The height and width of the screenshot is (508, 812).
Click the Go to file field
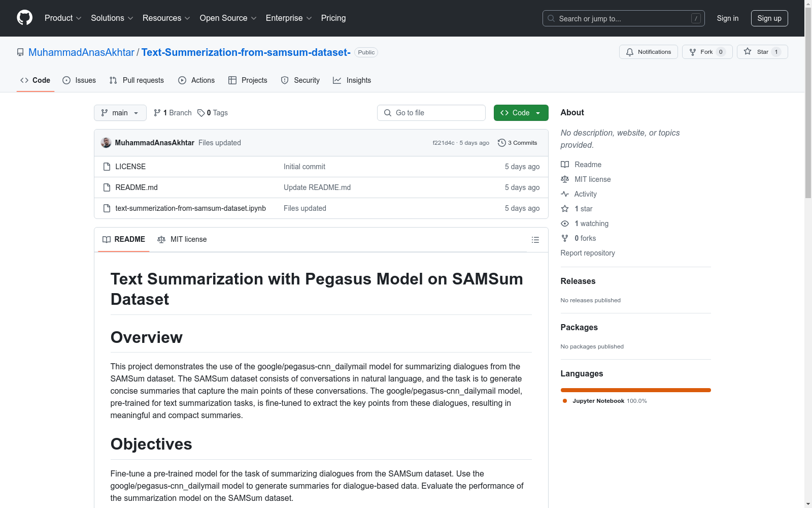pos(431,113)
